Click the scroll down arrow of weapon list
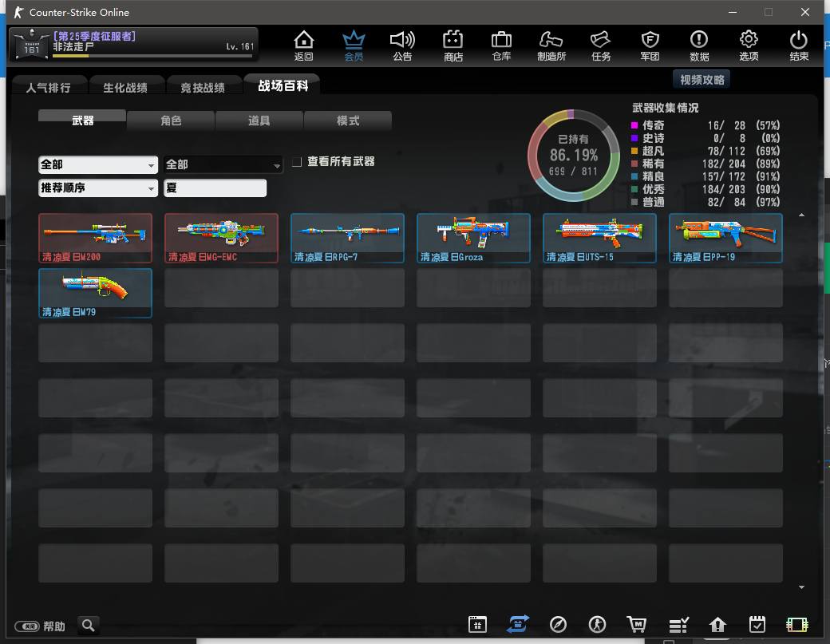Image resolution: width=830 pixels, height=644 pixels. coord(801,587)
